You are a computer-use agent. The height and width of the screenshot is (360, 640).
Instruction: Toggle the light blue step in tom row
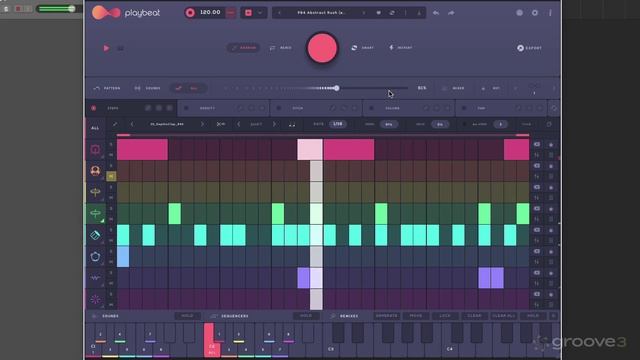(x=123, y=257)
